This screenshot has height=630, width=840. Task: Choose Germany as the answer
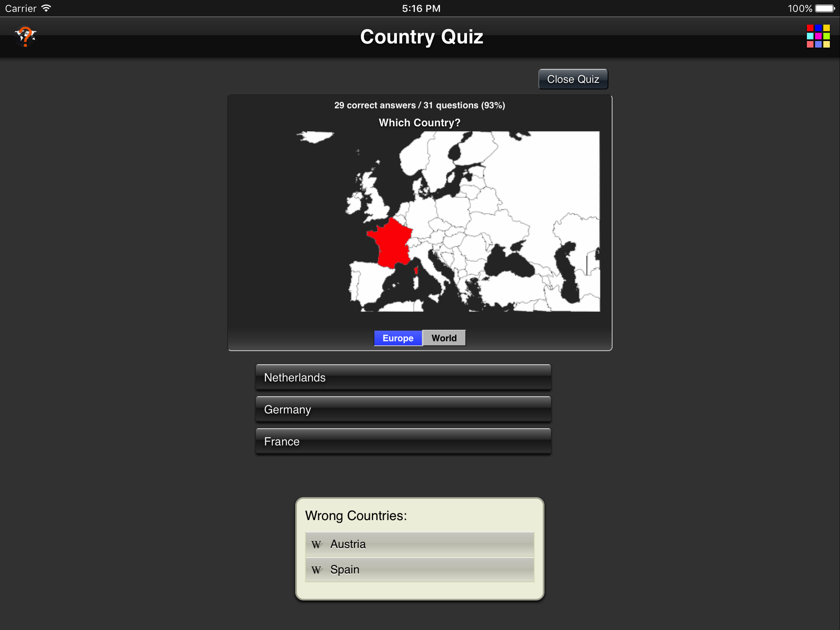tap(403, 409)
